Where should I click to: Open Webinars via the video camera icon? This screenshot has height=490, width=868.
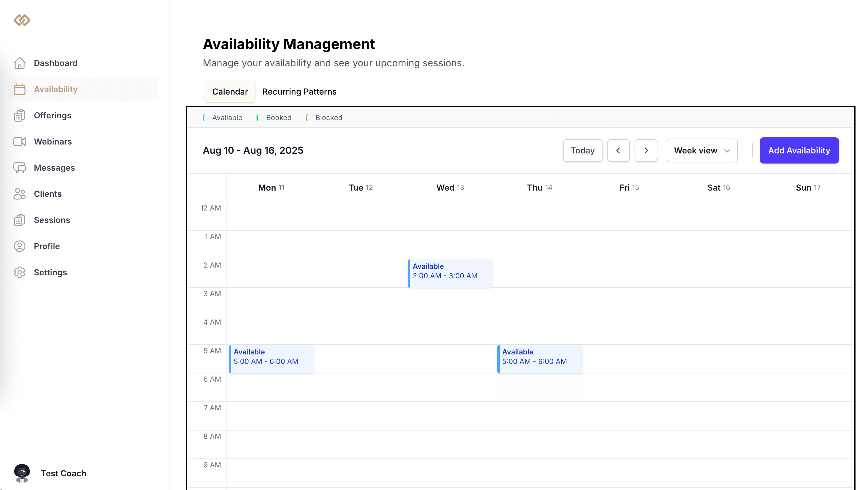pos(20,142)
